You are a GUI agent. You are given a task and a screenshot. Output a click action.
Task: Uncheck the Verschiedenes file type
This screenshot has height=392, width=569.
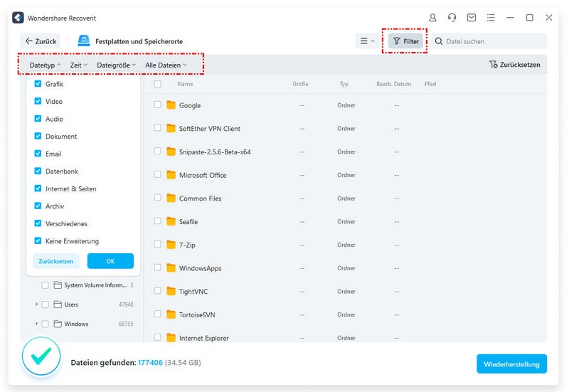[x=38, y=223]
